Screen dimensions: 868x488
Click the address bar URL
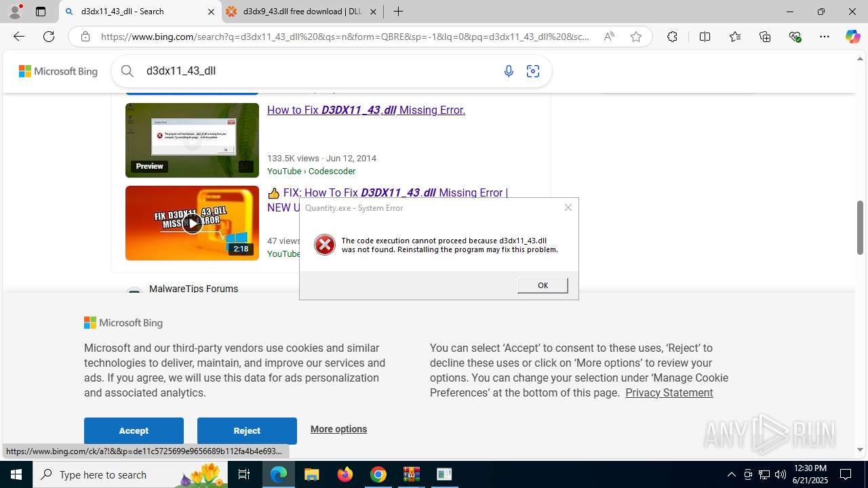(x=345, y=37)
